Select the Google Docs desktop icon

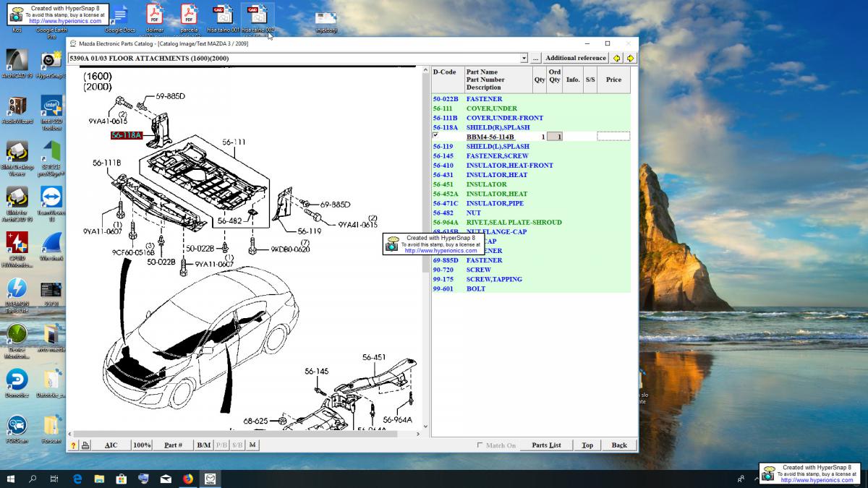coord(119,19)
